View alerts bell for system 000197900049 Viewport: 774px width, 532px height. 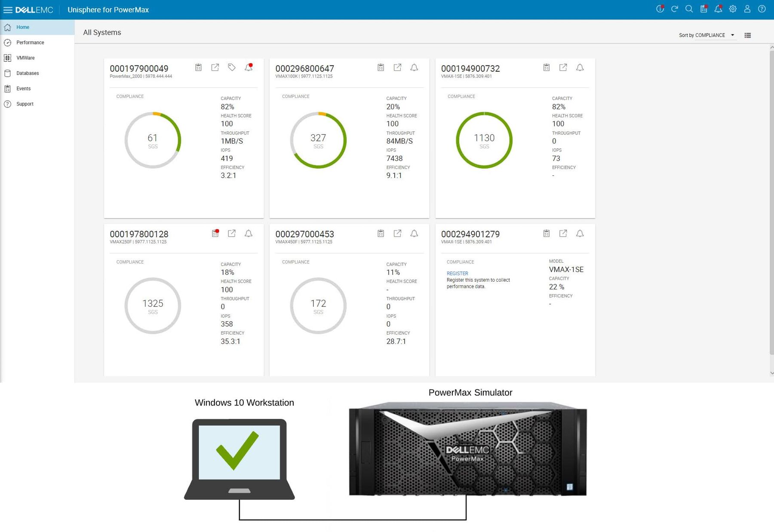click(249, 68)
